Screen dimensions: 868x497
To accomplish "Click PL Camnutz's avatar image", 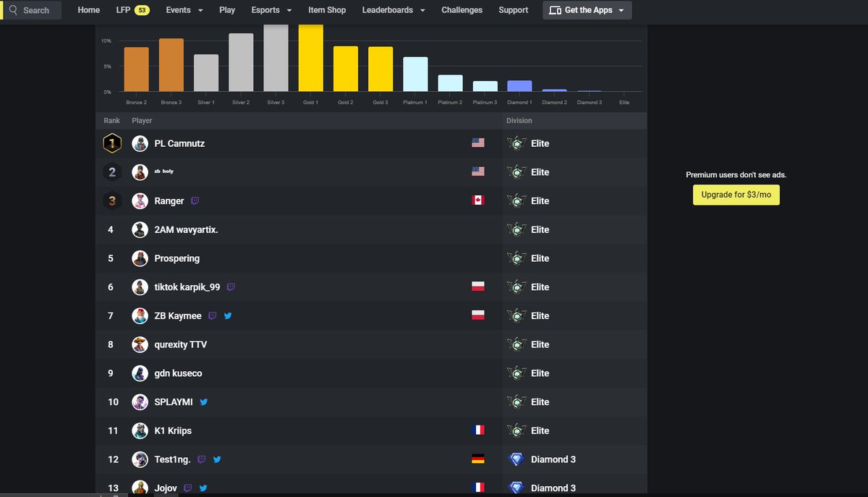I will coord(140,143).
